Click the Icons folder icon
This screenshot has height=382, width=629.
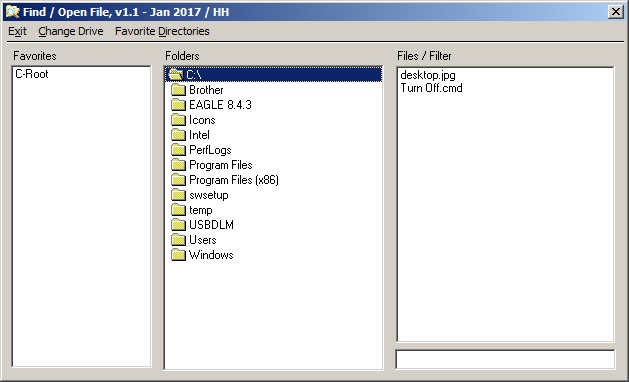coord(178,120)
